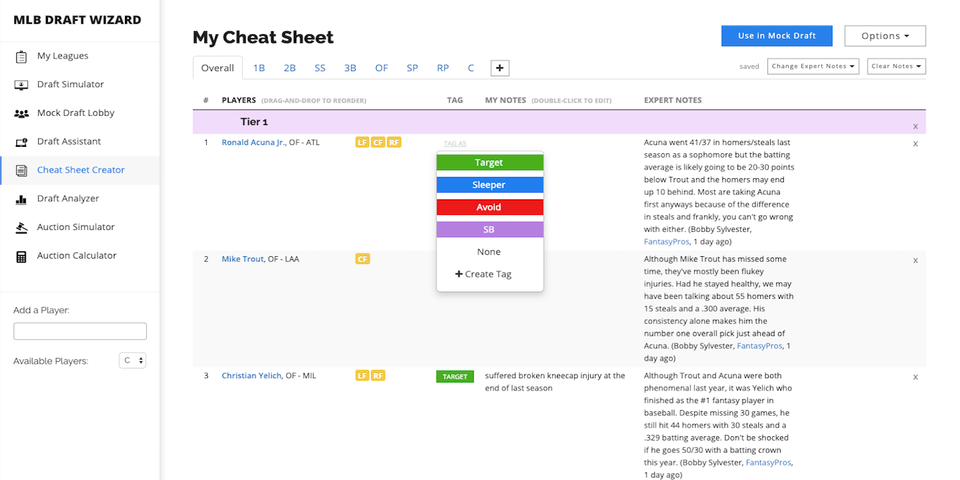
Task: Click the Auction Calculator icon
Action: 21,256
